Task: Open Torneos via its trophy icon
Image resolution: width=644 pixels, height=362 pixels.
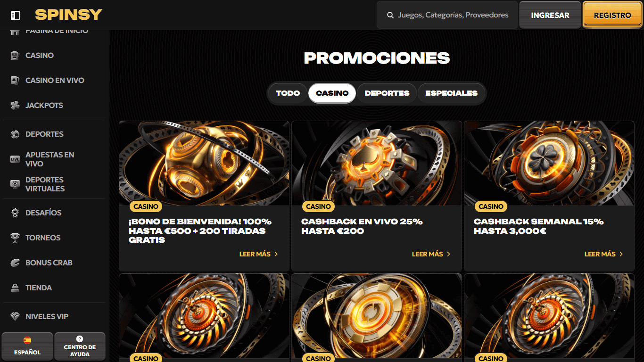Action: pos(15,238)
